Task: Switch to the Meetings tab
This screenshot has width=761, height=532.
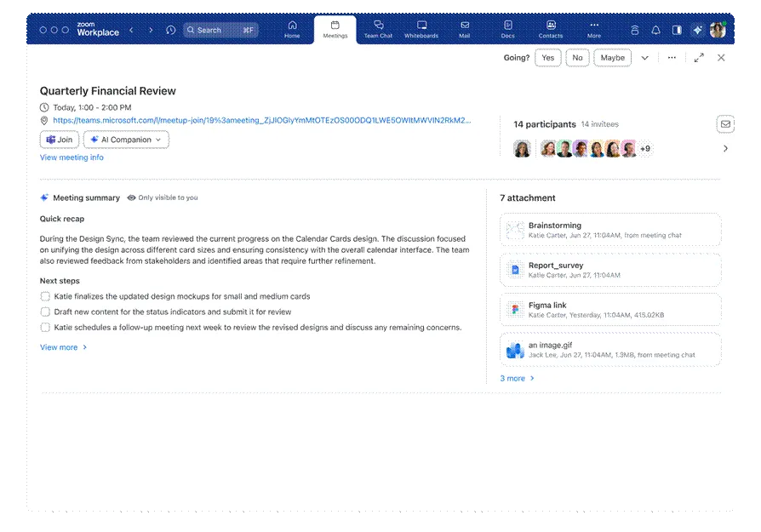Action: (x=335, y=30)
